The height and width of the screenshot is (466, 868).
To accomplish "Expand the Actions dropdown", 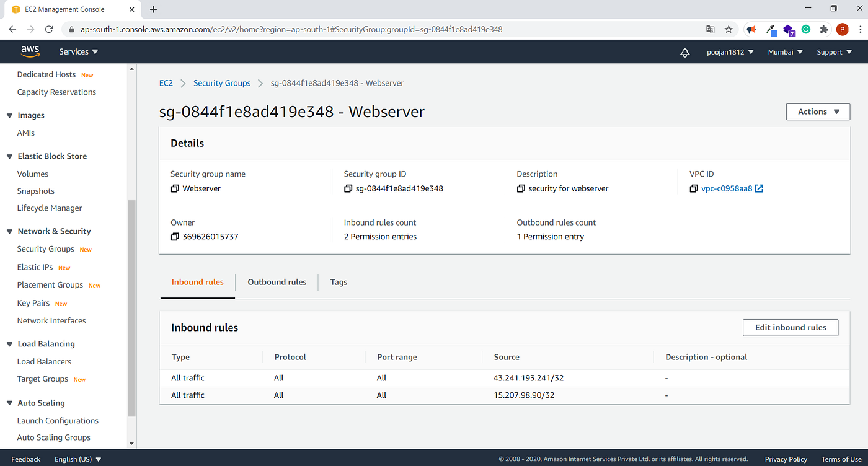I will point(817,112).
